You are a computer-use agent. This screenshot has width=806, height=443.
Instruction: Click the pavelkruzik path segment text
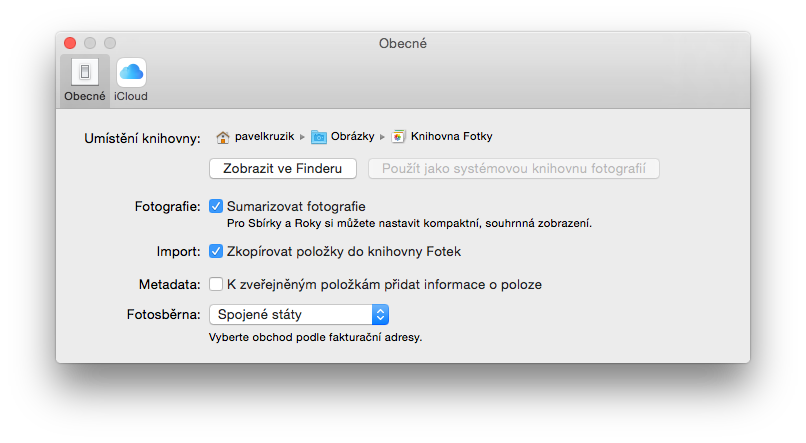point(265,137)
